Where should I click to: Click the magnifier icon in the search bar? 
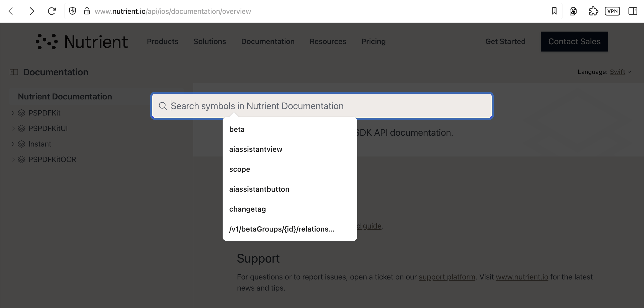[x=163, y=106]
